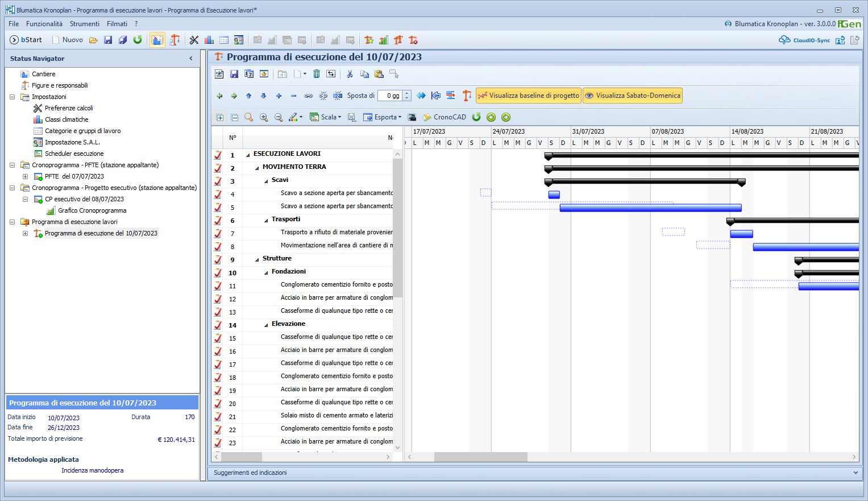The width and height of the screenshot is (868, 501).
Task: Click the Sposta di days input field
Action: 391,96
